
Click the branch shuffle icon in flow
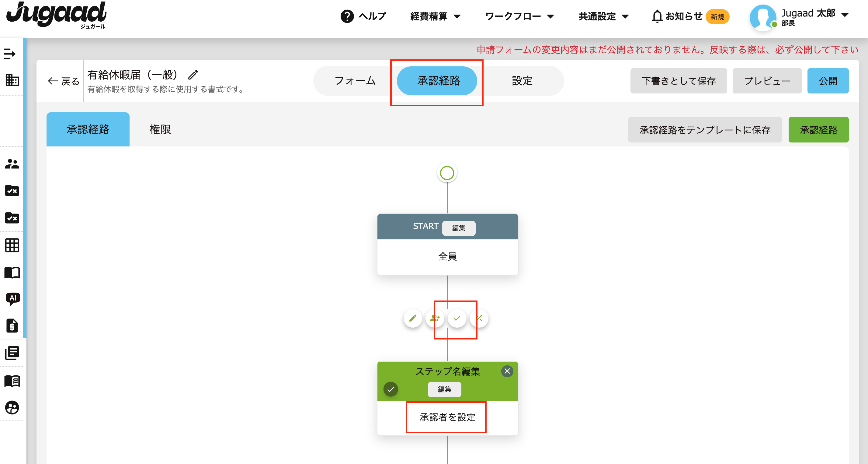(x=480, y=318)
